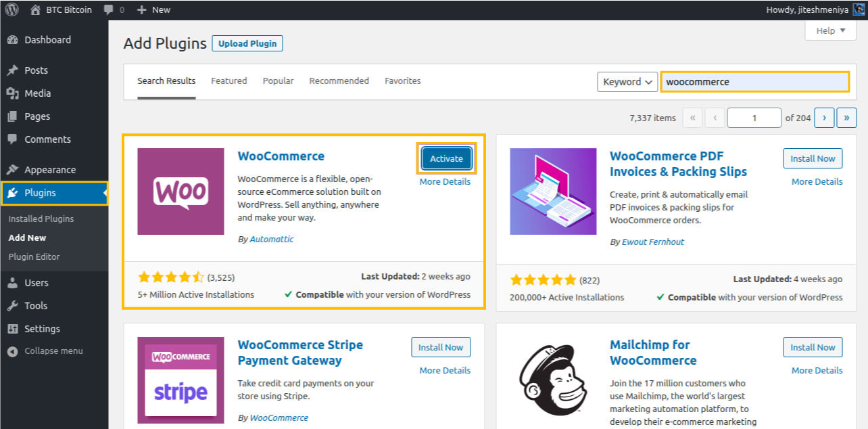Click the Upload Plugin button
Viewport: 868px width, 429px height.
click(247, 43)
